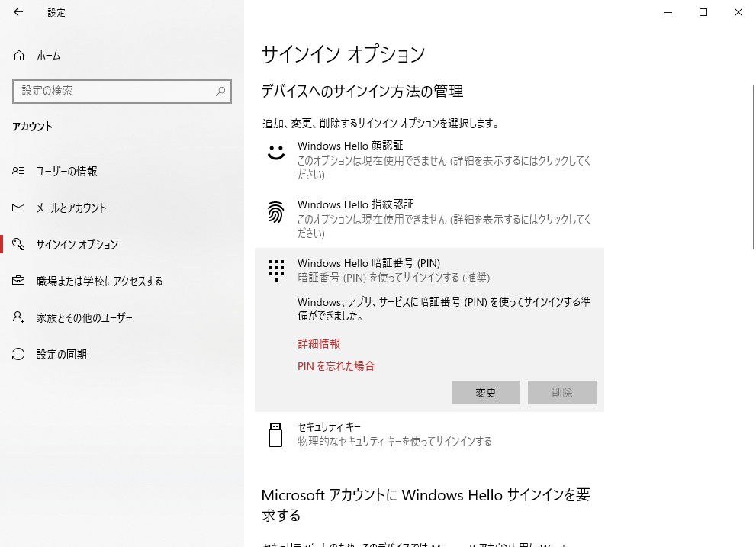Image resolution: width=756 pixels, height=547 pixels.
Task: Close the 設定 window
Action: (738, 12)
